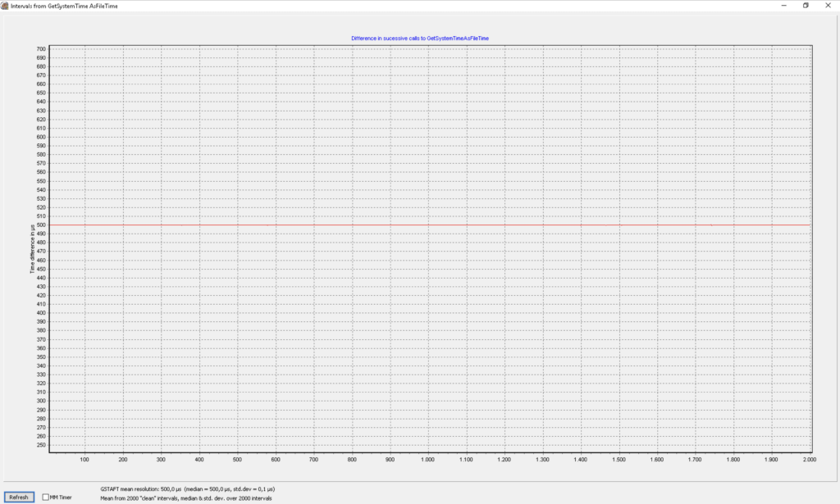Select the 1.000 tick on x-axis

[427, 461]
